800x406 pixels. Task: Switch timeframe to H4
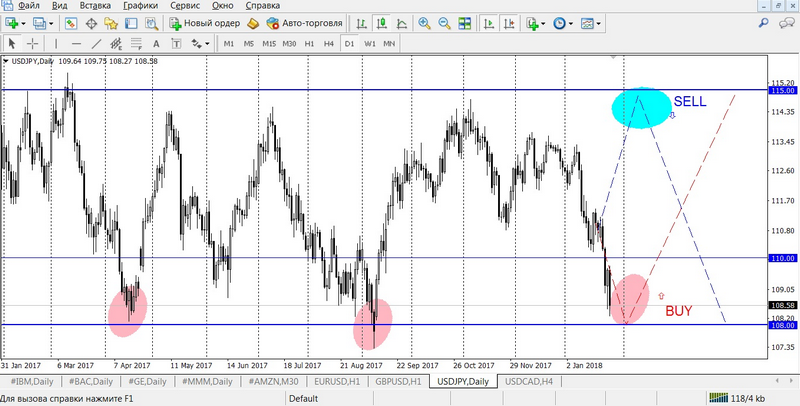click(x=328, y=44)
